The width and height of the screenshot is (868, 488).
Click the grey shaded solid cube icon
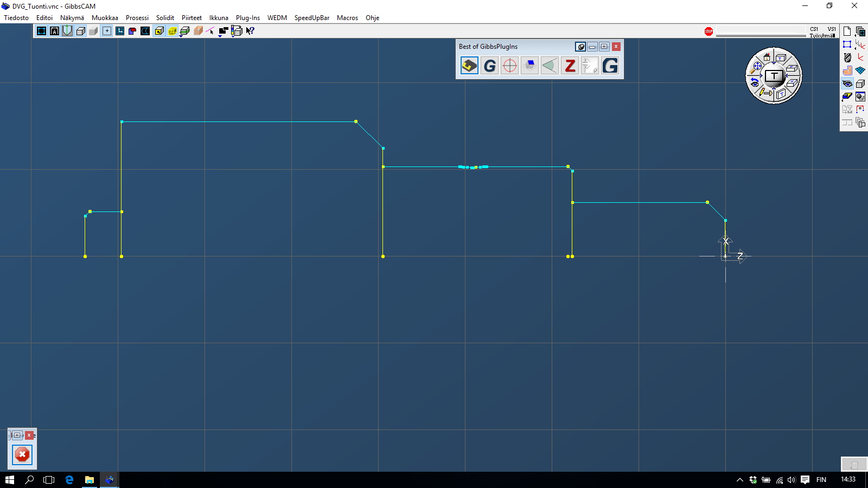tap(93, 31)
